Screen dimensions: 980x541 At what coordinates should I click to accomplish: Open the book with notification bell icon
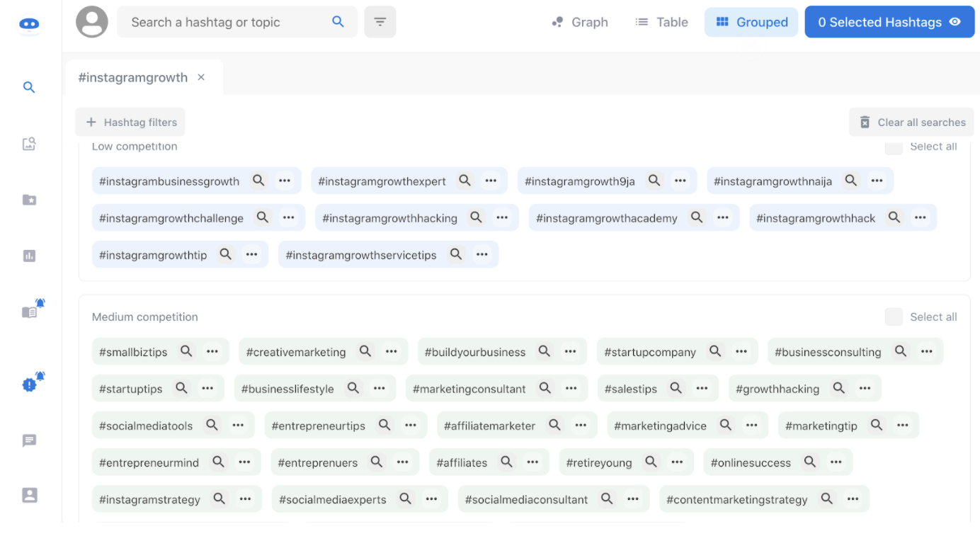click(33, 309)
